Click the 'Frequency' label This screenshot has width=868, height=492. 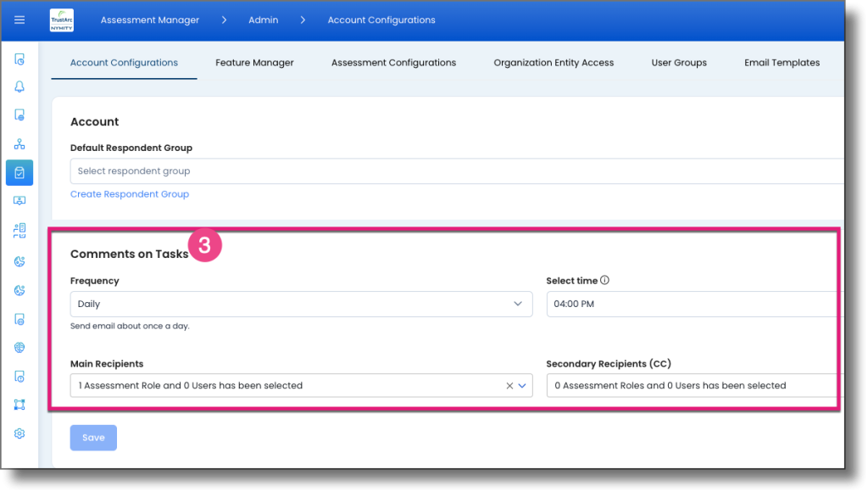[x=95, y=281]
